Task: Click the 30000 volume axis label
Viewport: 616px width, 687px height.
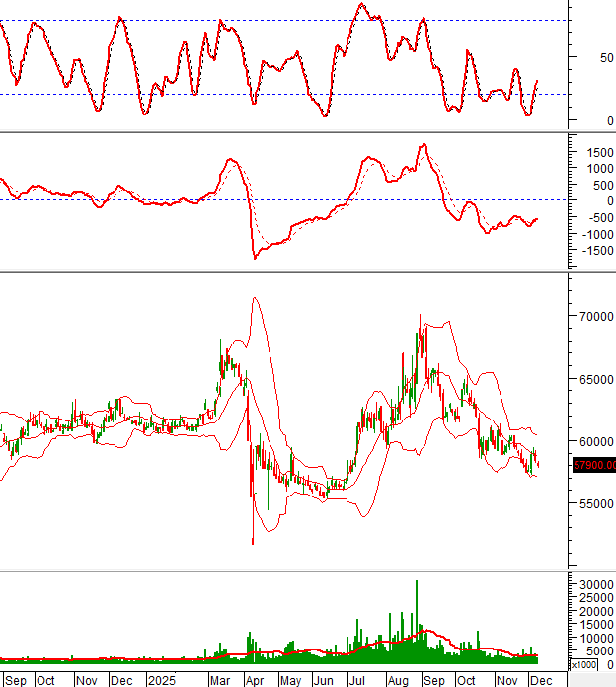Action: pyautogui.click(x=595, y=585)
